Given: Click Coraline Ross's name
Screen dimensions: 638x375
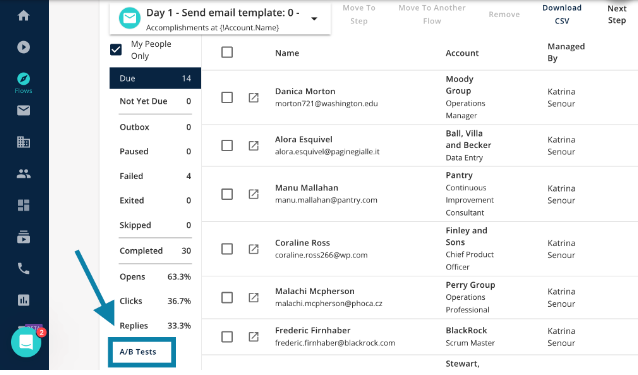Looking at the screenshot, I should click(x=302, y=243).
